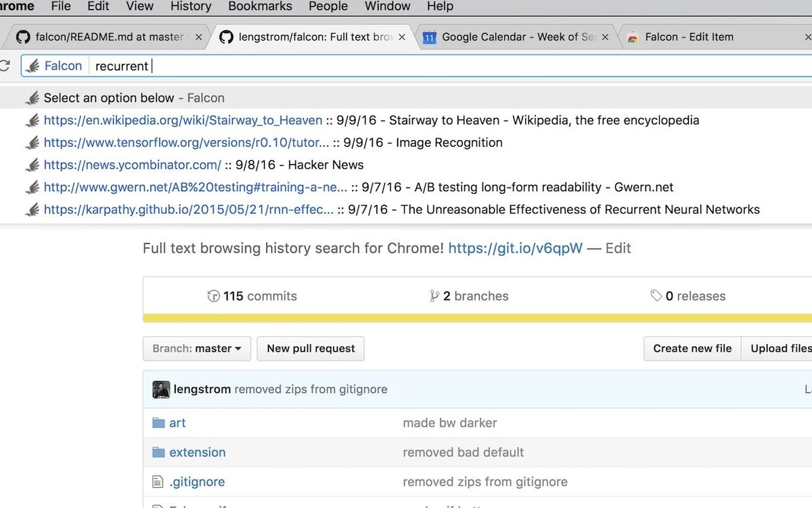The image size is (812, 508).
Task: Click the tag icon beside 0 releases
Action: click(x=655, y=295)
